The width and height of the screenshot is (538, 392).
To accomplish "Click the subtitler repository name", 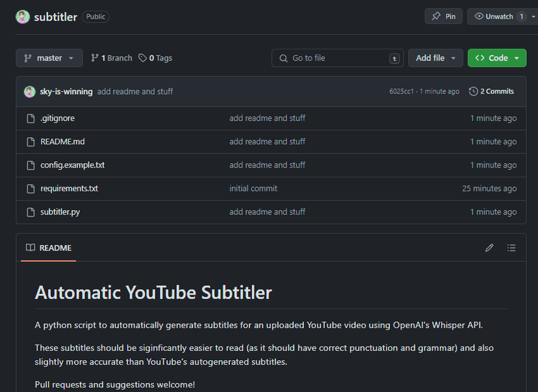I will pos(56,17).
